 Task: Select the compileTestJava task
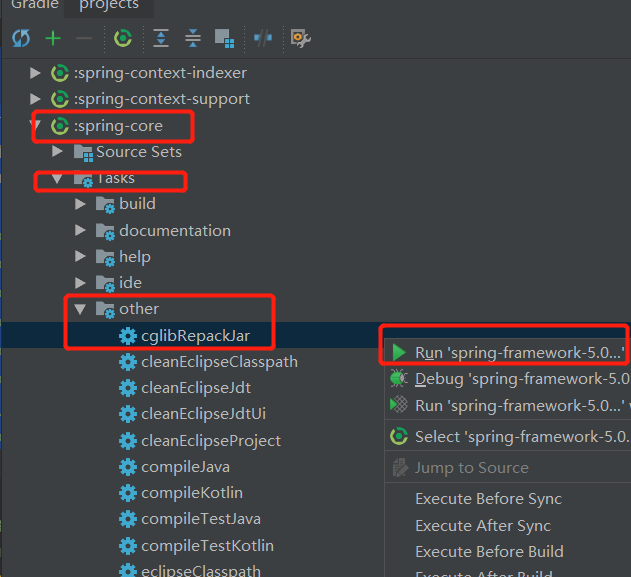pos(201,519)
